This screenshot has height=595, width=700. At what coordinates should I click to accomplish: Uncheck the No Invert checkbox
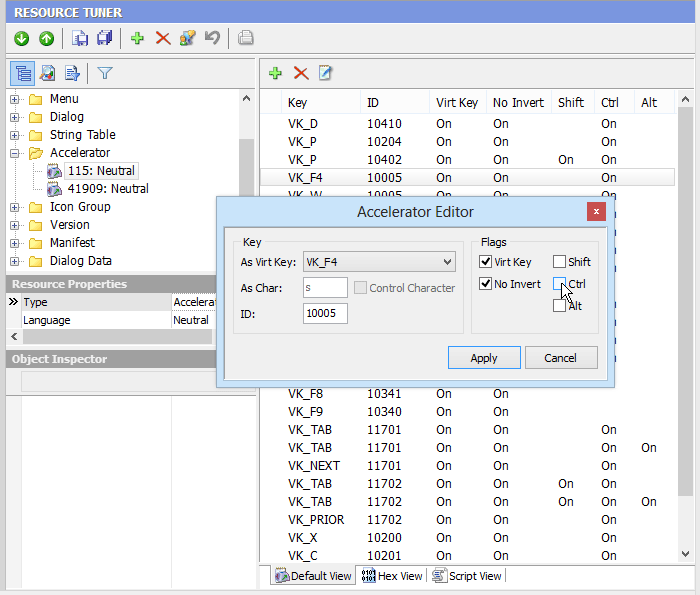(x=485, y=283)
